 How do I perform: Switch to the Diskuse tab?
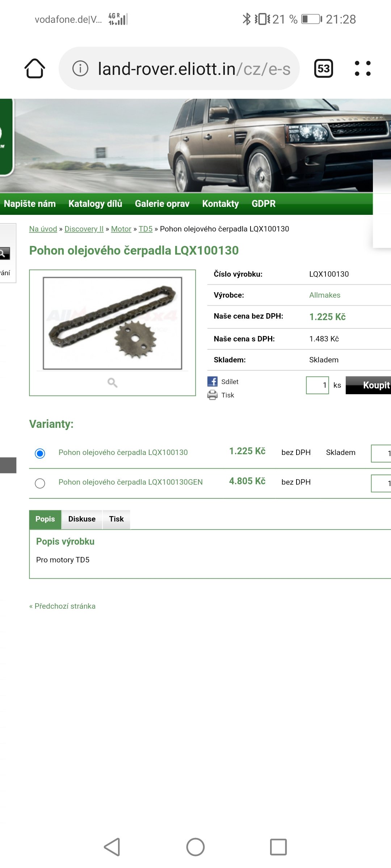[x=82, y=519]
